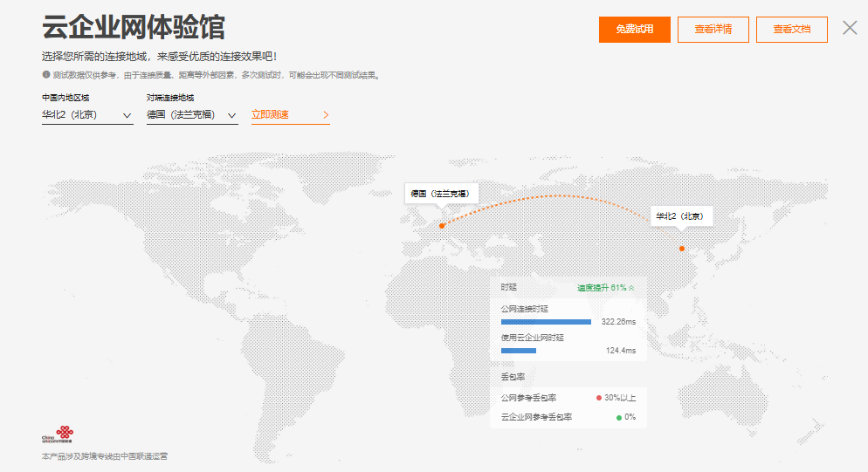Open the 查看详情 details button

click(x=713, y=29)
